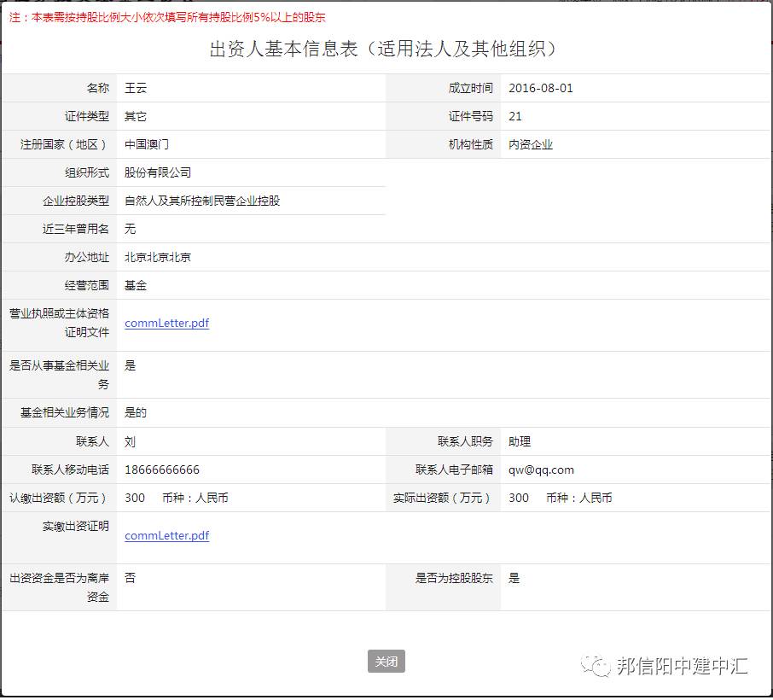Click the red note text about 5% shareholders
Screen dimensions: 773x700
(x=167, y=17)
